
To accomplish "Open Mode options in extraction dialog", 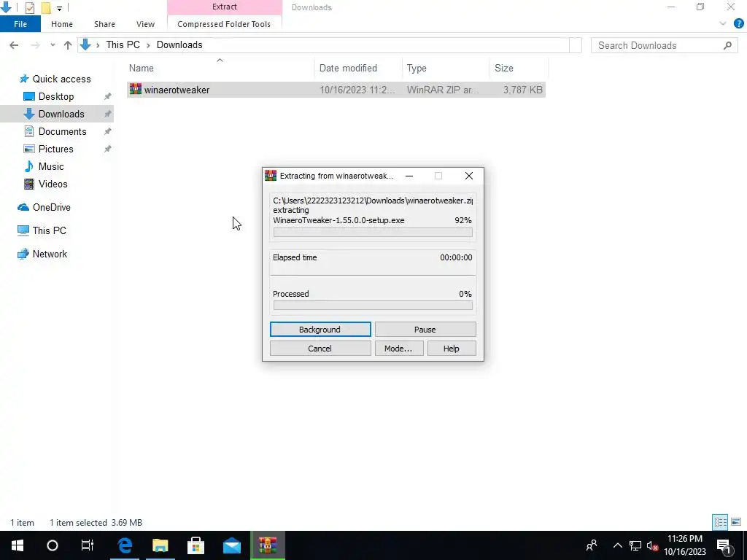I will (x=398, y=349).
